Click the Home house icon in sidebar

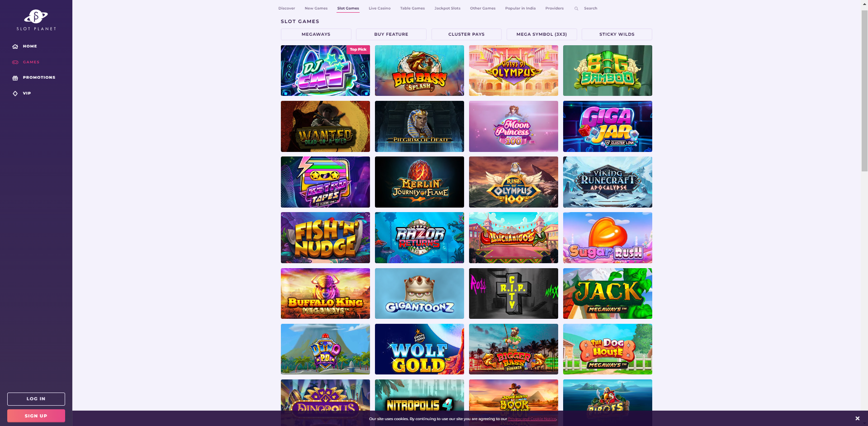[15, 47]
